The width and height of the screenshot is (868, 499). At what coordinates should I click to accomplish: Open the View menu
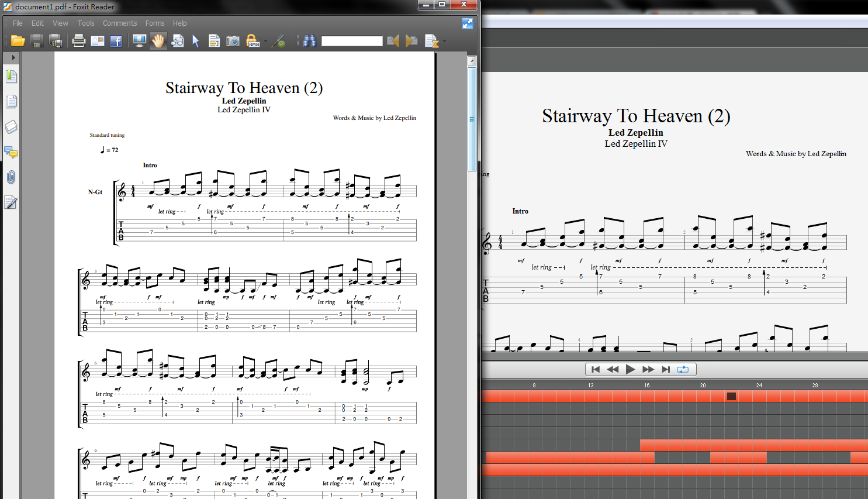pyautogui.click(x=60, y=23)
